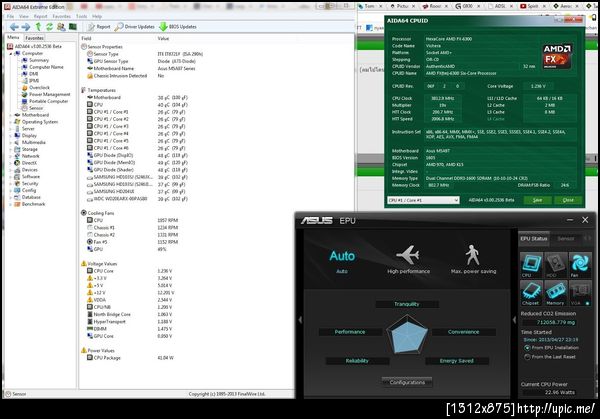
Task: Switch to the Spirit YouTube browser tab
Action: [532, 6]
